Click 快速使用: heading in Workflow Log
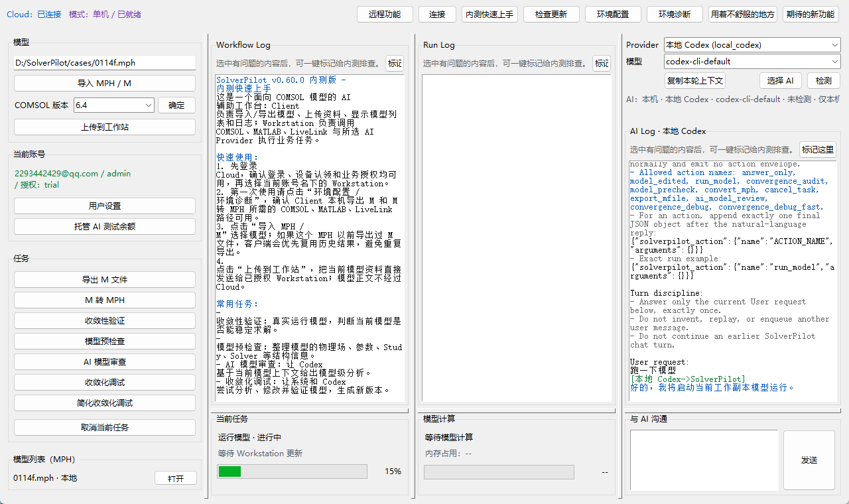Viewport: 849px width, 504px height. coord(237,157)
